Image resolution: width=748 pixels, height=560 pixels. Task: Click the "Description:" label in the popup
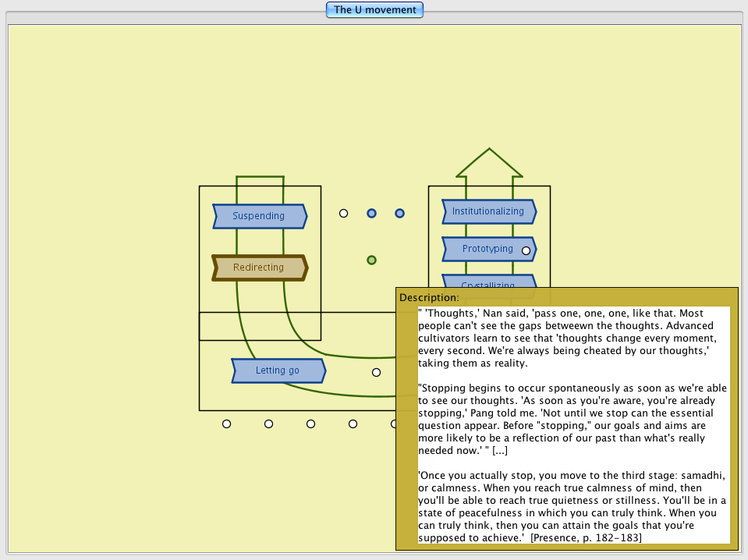tap(429, 298)
